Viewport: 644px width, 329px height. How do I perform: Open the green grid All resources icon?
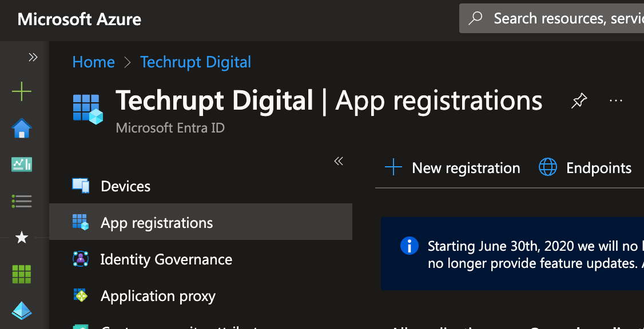tap(22, 274)
